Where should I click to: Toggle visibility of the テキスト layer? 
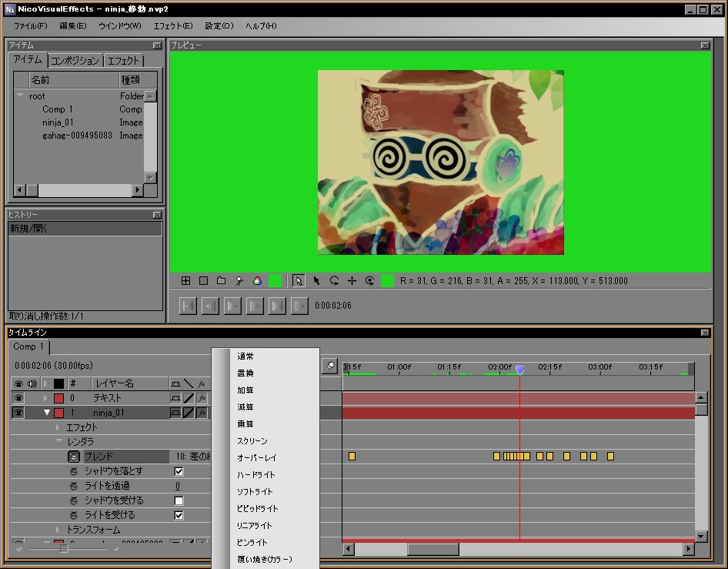coord(18,398)
